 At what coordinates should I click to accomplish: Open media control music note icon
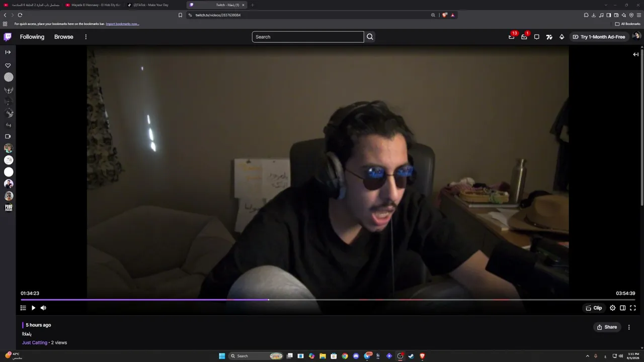point(601,15)
